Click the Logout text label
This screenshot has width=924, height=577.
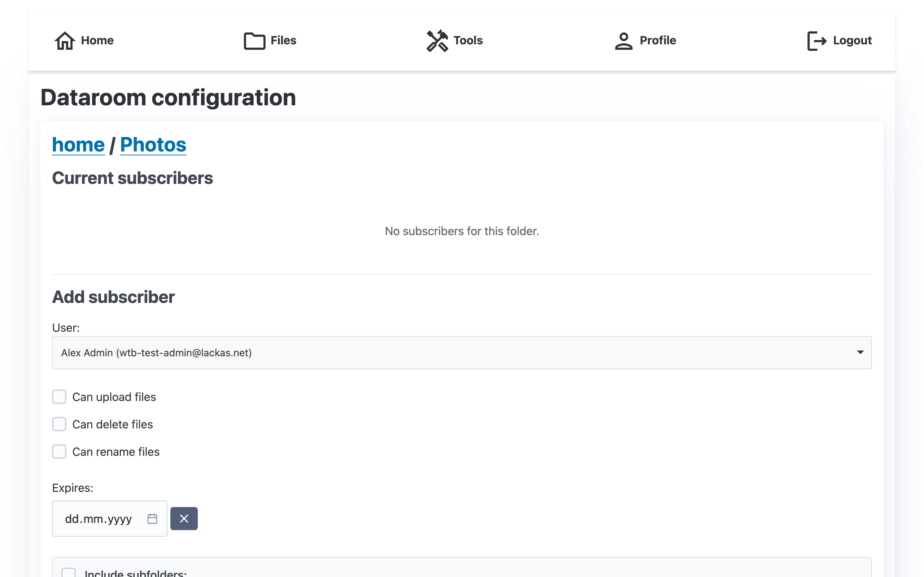click(852, 40)
